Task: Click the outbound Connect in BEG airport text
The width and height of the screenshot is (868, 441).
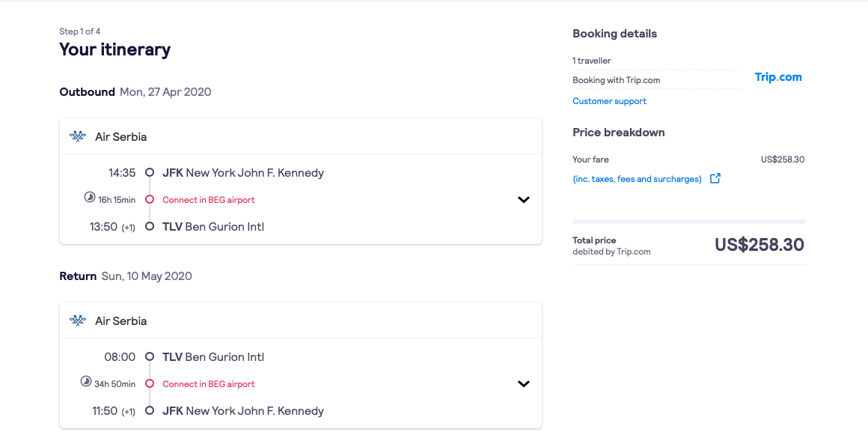Action: (209, 199)
